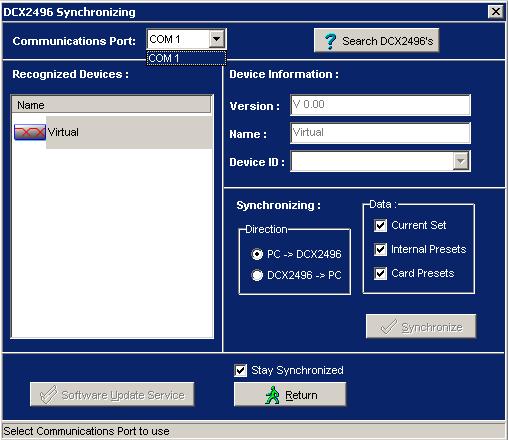Click the Name column header

(x=111, y=105)
